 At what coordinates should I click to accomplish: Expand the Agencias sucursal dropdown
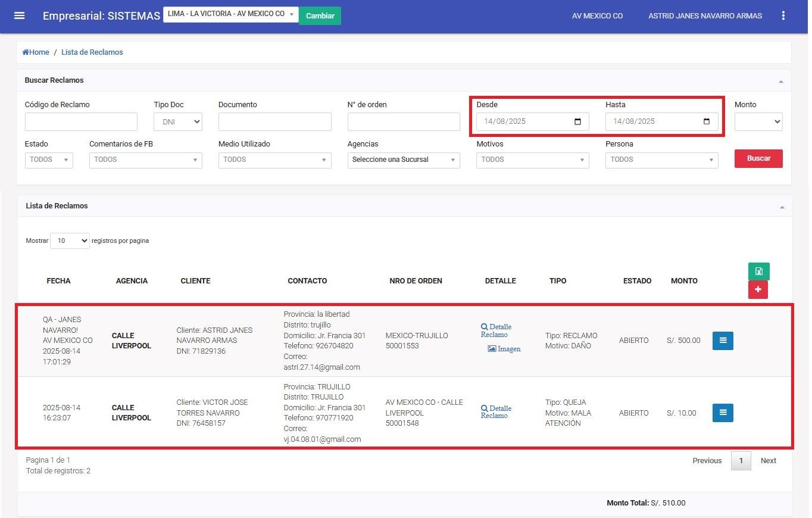pos(403,160)
